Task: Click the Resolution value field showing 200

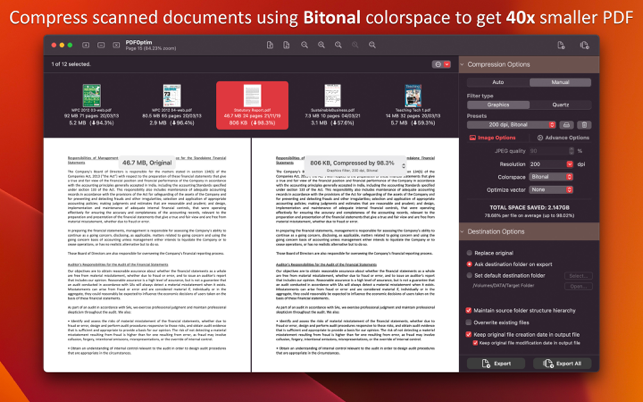Action: point(547,164)
